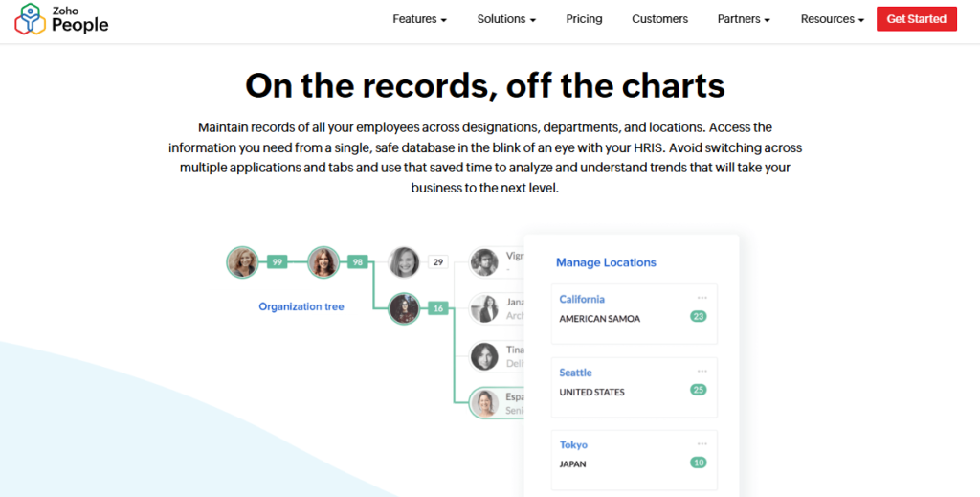Select the avatar next to badge 98
This screenshot has width=980, height=497.
click(323, 262)
